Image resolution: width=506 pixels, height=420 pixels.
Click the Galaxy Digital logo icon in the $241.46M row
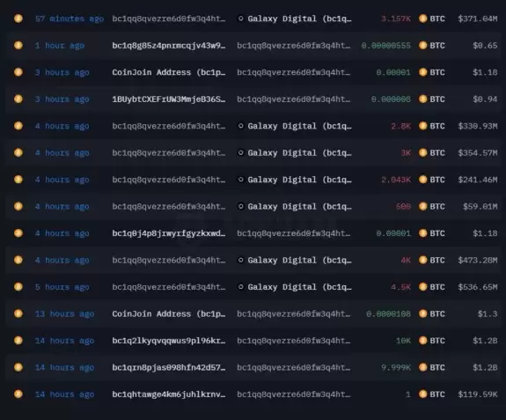coord(241,179)
